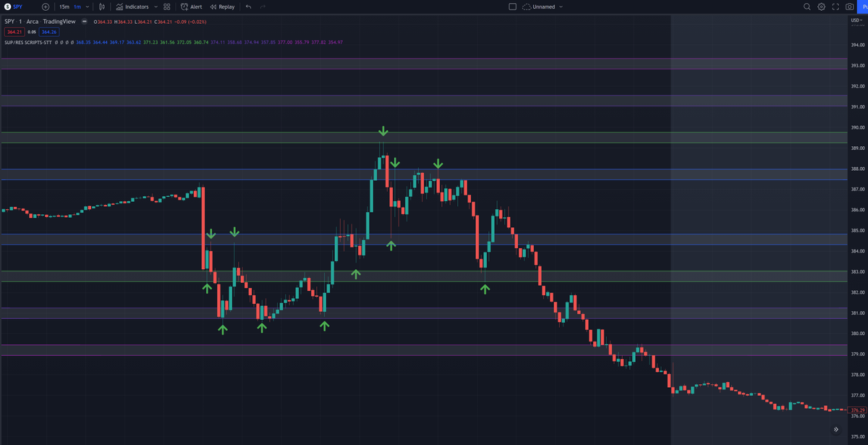Take a chart snapshot with camera icon
Viewport: 868px width, 445px height.
[x=849, y=7]
